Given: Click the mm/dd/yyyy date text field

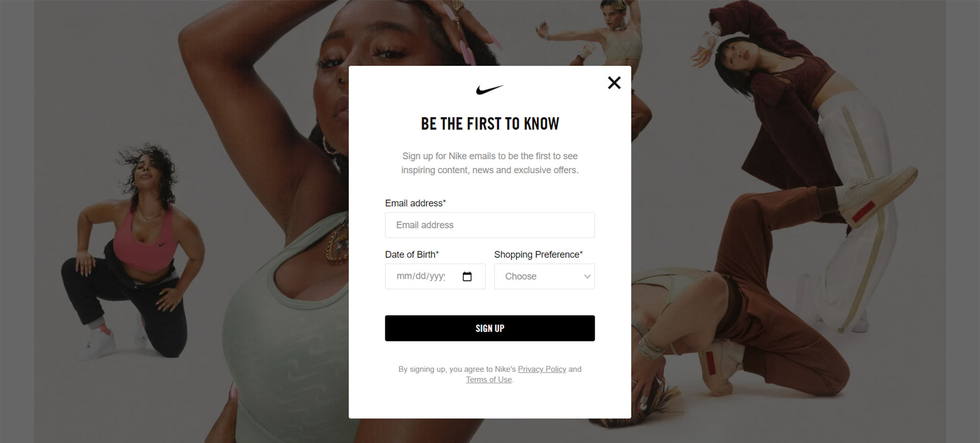Looking at the screenshot, I should click(x=421, y=276).
